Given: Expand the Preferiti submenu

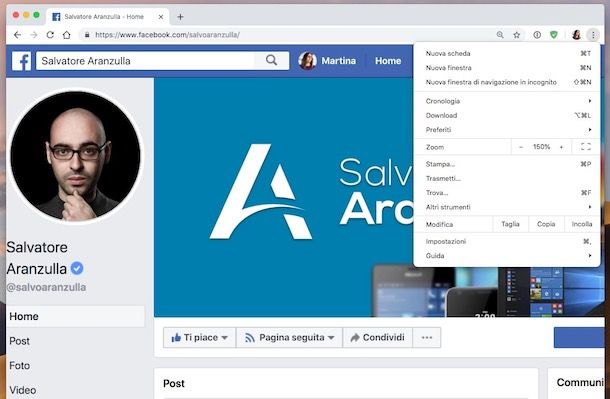Looking at the screenshot, I should (x=507, y=130).
